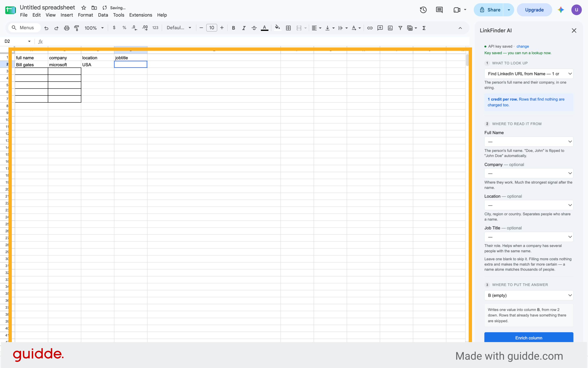This screenshot has width=588, height=368.
Task: Increase decimal places
Action: 145,28
